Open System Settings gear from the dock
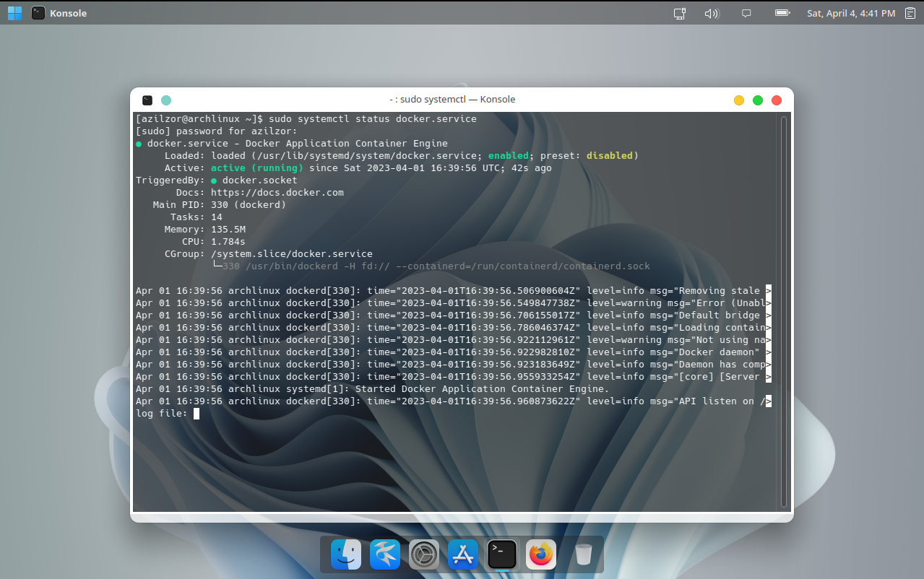 423,554
